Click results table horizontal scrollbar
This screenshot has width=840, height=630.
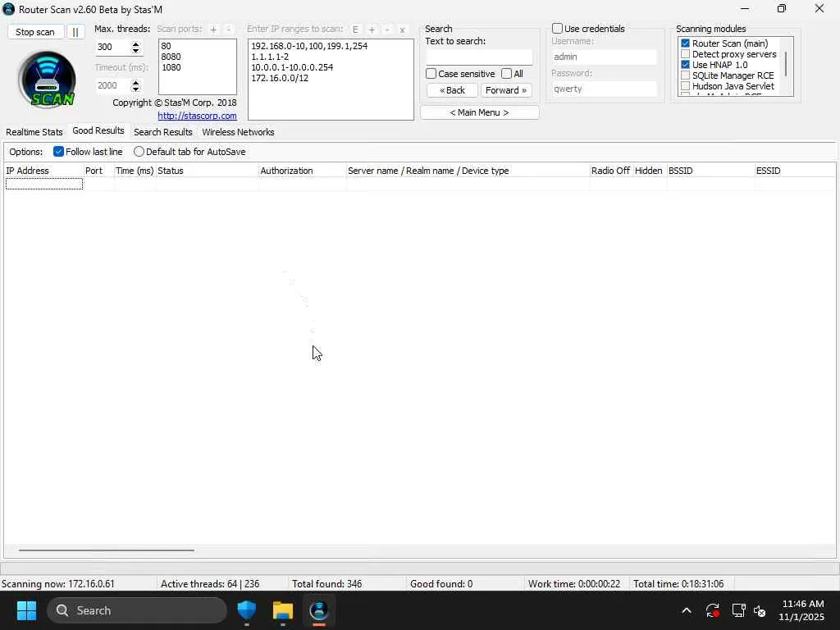pos(106,550)
